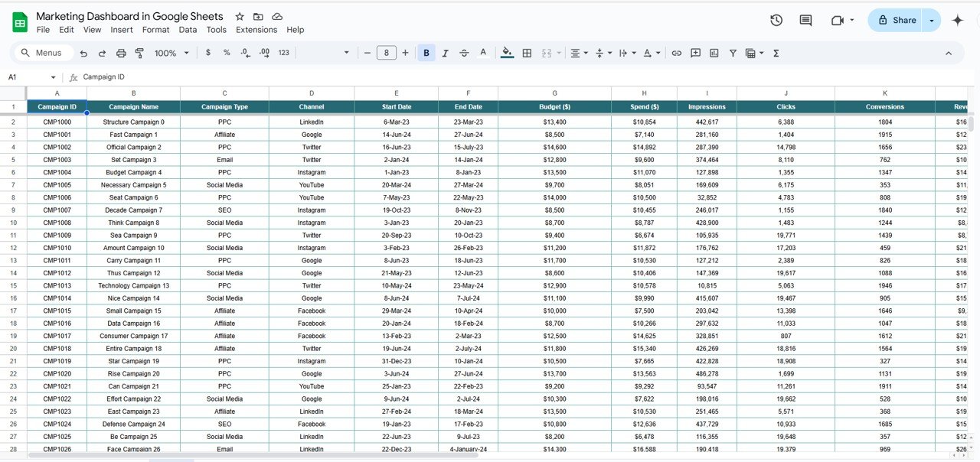This screenshot has width=980, height=462.
Task: Click the Google Sheets home logo
Action: (x=20, y=22)
